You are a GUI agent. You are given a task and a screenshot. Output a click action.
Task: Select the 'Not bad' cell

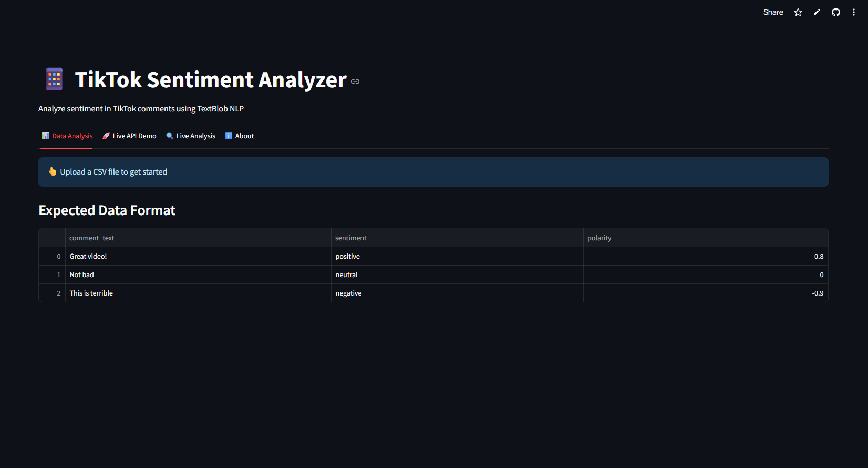(198, 274)
